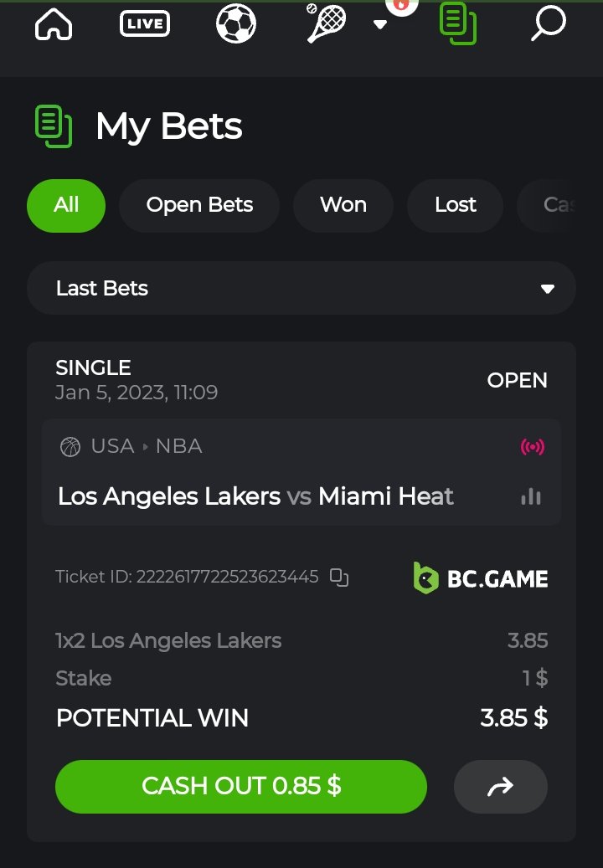This screenshot has height=868, width=603.
Task: Open match statistics bar chart icon
Action: (531, 496)
